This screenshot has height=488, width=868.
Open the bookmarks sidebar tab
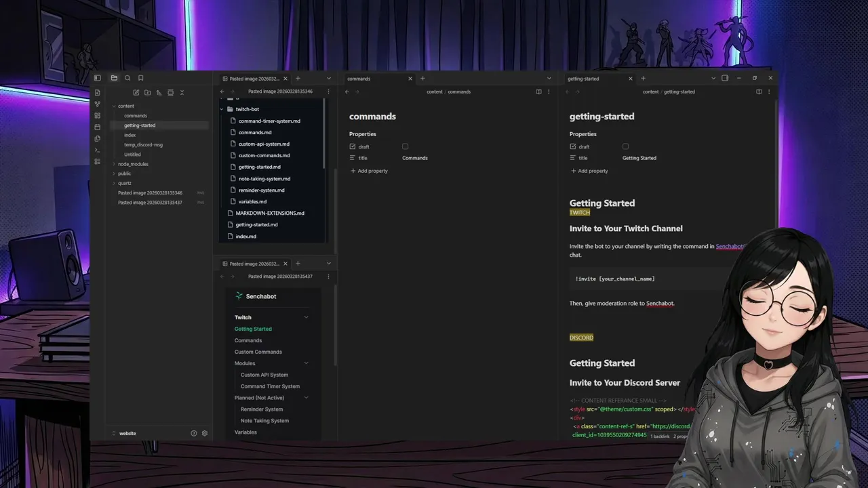pyautogui.click(x=141, y=78)
